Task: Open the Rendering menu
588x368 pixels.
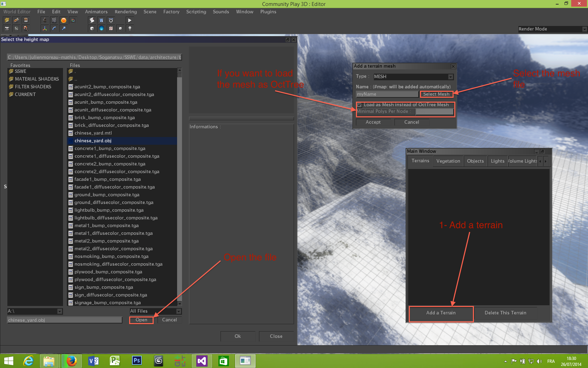Action: click(125, 12)
